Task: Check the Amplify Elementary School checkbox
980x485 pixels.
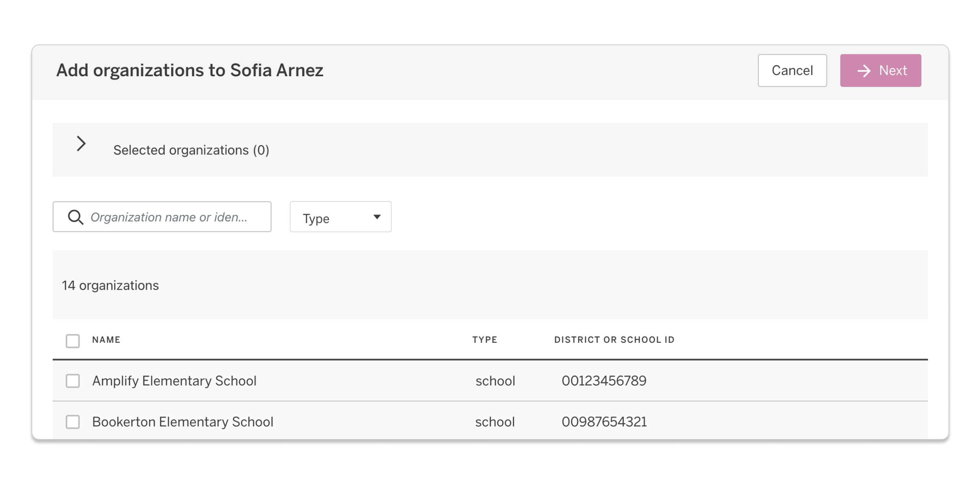Action: pyautogui.click(x=72, y=381)
